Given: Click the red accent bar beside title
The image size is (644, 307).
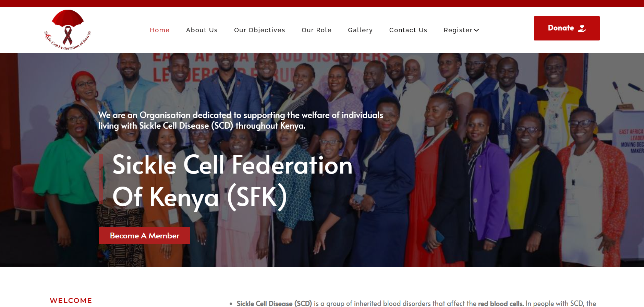Looking at the screenshot, I should [101, 179].
